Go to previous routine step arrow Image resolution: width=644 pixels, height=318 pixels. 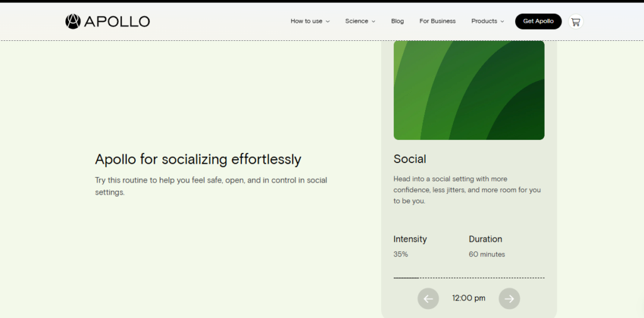coord(428,298)
